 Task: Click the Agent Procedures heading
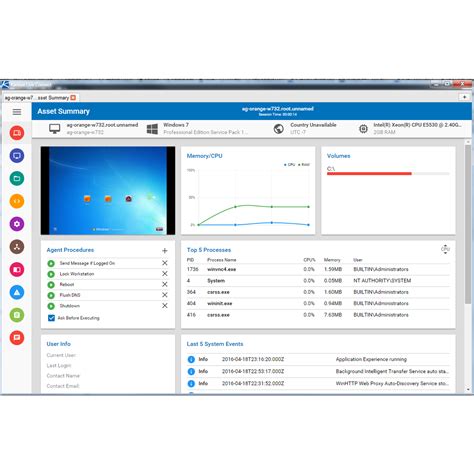[x=70, y=250]
